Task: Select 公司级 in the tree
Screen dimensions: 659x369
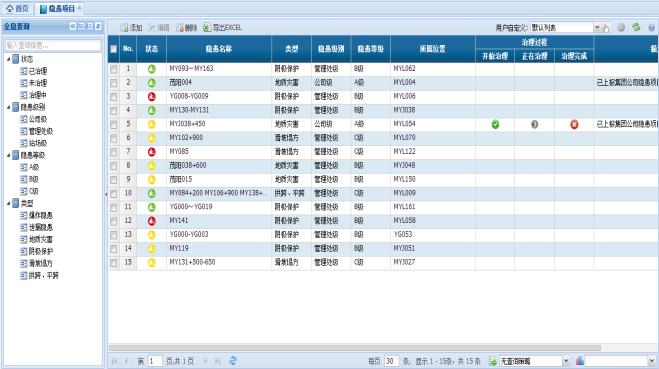Action: click(x=38, y=119)
